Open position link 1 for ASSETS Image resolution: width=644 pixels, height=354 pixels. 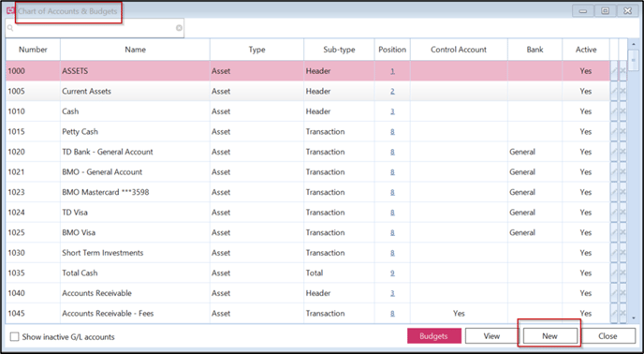click(392, 71)
